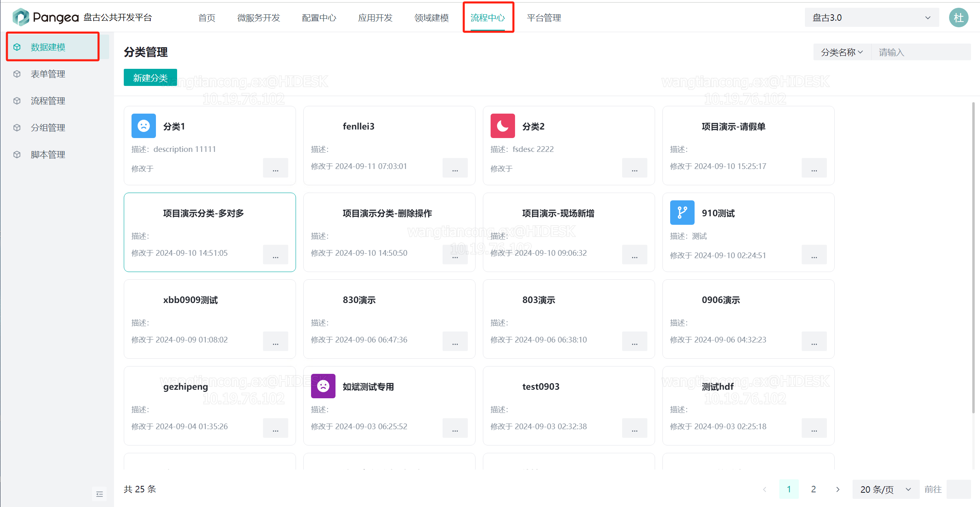Click the red moon icon of 分类2

503,126
